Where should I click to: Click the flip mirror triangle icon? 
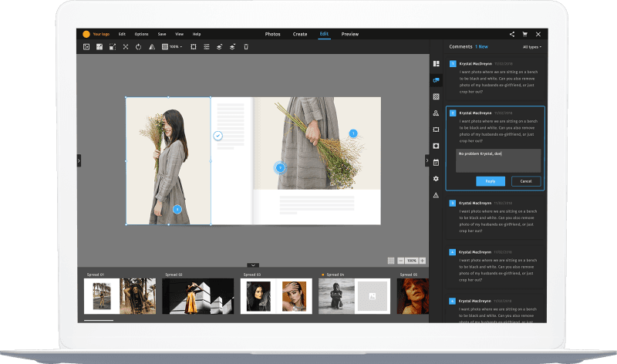click(x=151, y=47)
